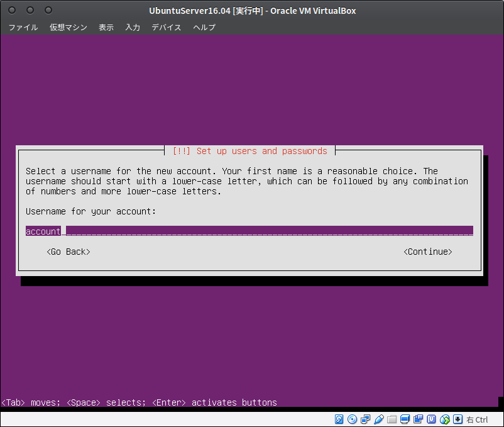Click the 右 Ctrl host key indicator
The image size is (504, 427).
pos(477,419)
